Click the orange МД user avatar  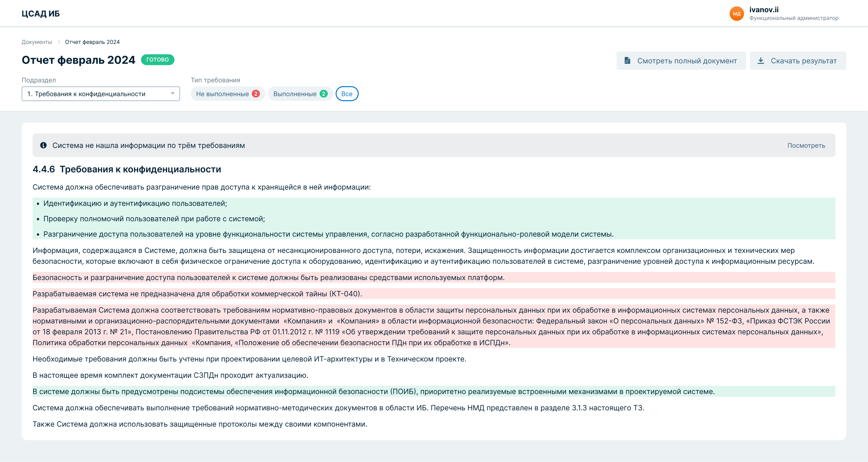click(x=736, y=14)
